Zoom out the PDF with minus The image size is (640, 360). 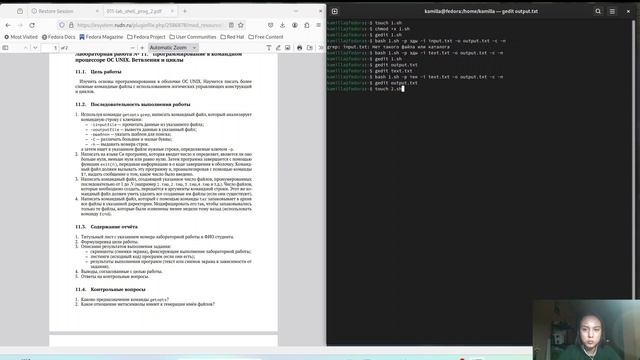[132, 48]
